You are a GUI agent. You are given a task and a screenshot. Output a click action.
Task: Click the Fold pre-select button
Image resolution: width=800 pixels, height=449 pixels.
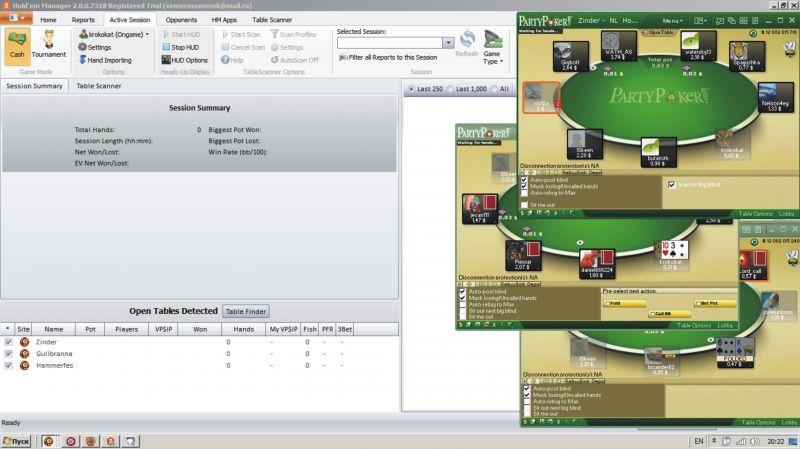[x=624, y=303]
